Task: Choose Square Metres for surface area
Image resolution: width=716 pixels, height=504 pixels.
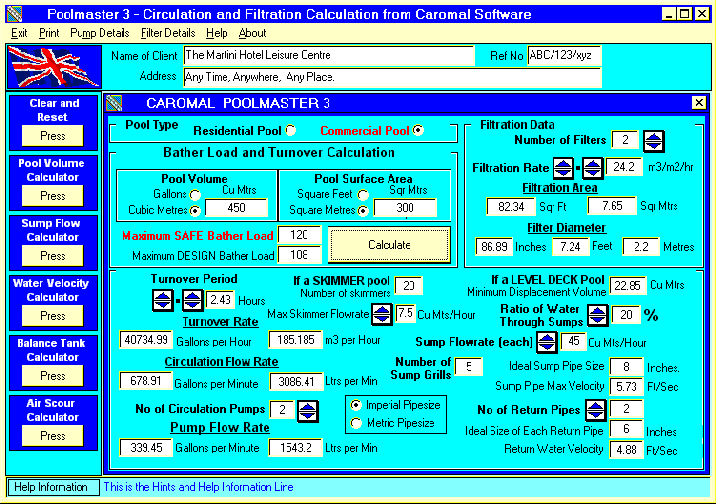Action: pyautogui.click(x=363, y=210)
